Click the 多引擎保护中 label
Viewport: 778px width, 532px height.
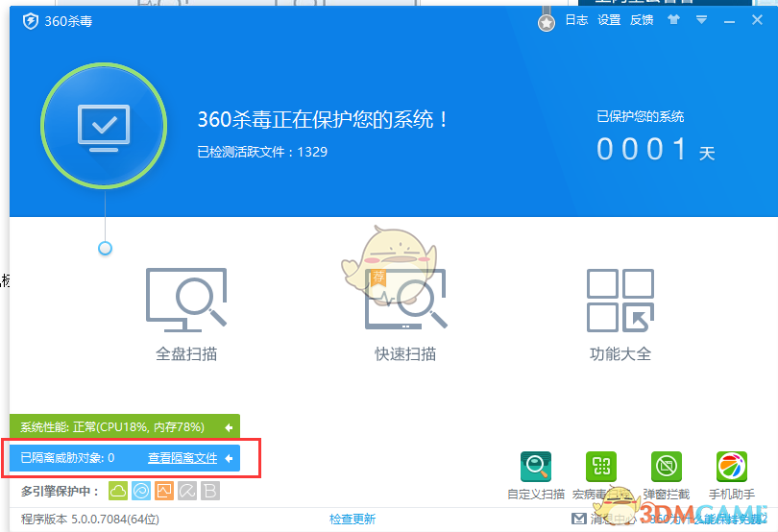61,491
